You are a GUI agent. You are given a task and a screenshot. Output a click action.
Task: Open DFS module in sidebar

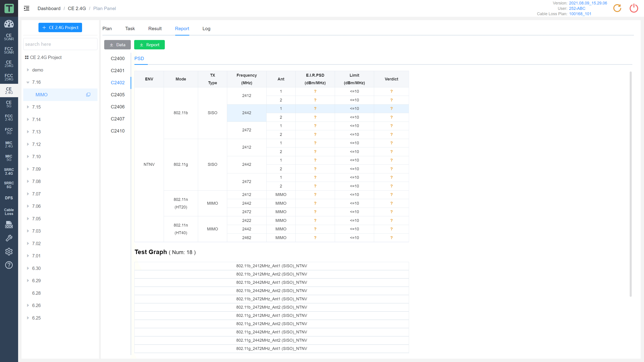[9, 198]
